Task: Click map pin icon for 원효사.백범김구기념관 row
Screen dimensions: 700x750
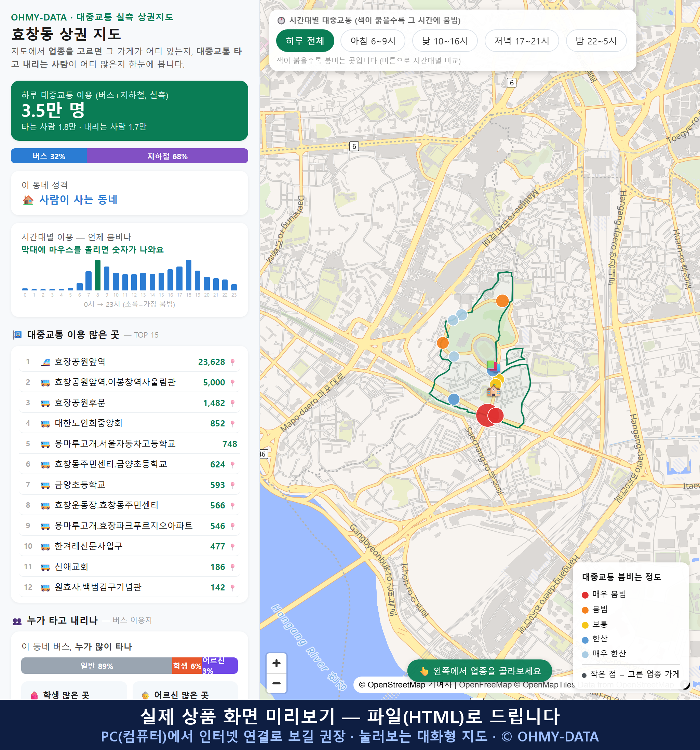Action: pyautogui.click(x=232, y=587)
